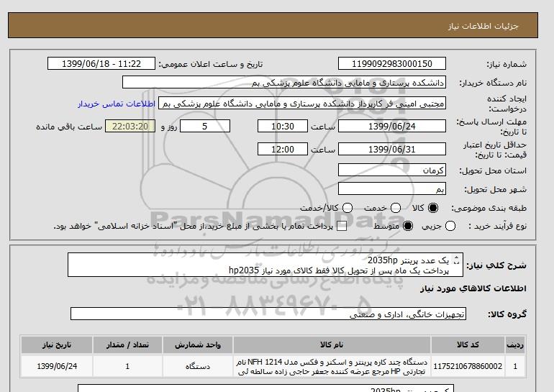Choose the جزیی purchase type radio
554x392 pixels.
click(x=450, y=226)
